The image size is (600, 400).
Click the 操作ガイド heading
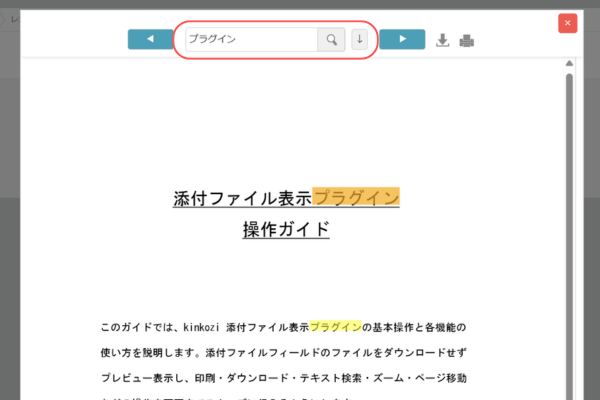point(286,229)
